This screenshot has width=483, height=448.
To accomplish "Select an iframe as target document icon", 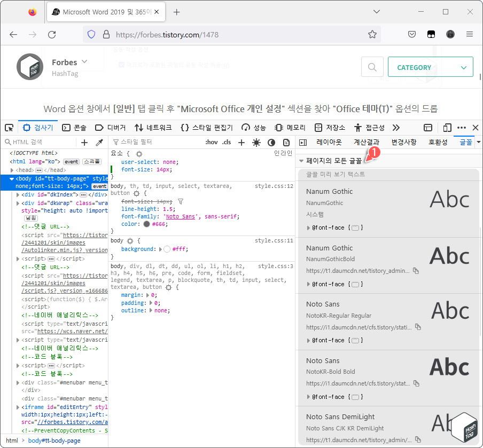I will (x=428, y=128).
